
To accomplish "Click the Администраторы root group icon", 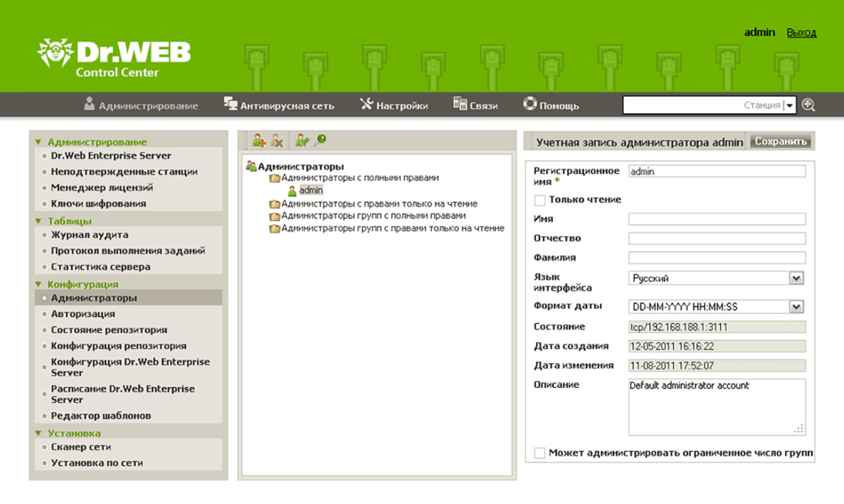I will coord(251,166).
